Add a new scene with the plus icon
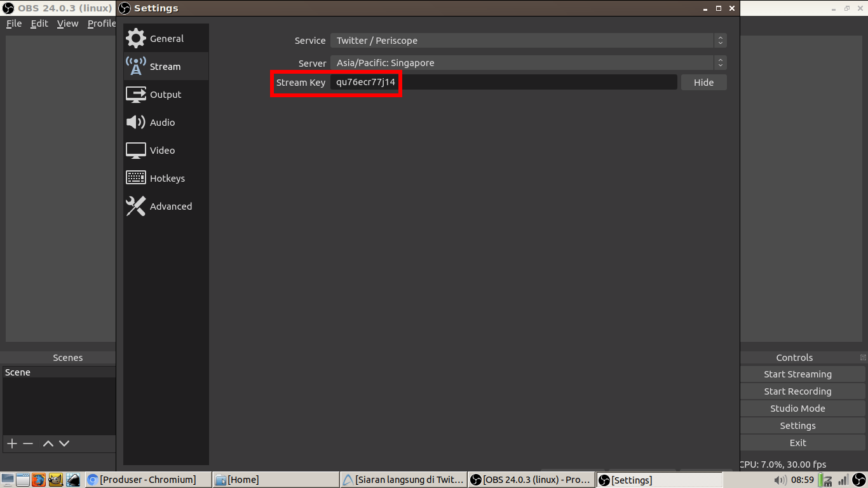This screenshot has width=868, height=488. [11, 444]
